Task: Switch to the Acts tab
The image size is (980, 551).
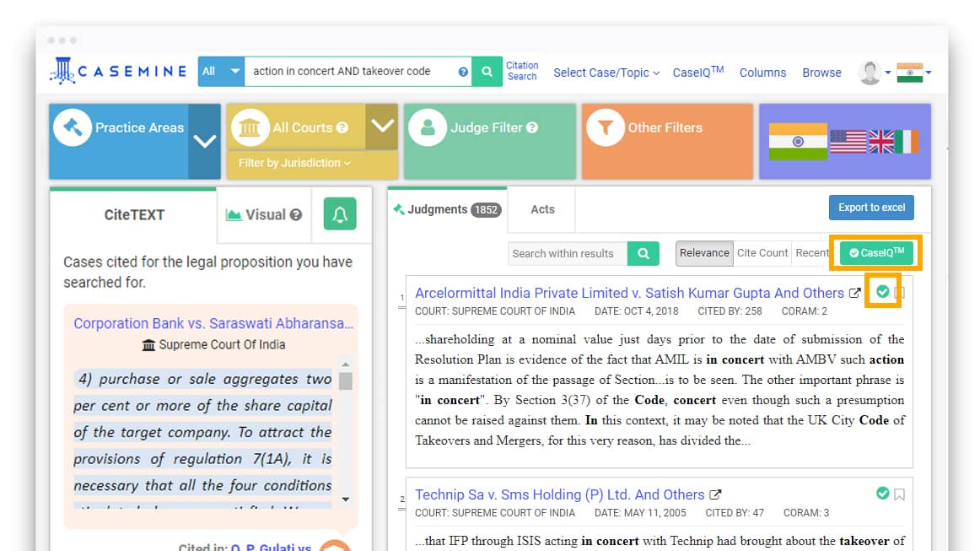Action: point(541,209)
